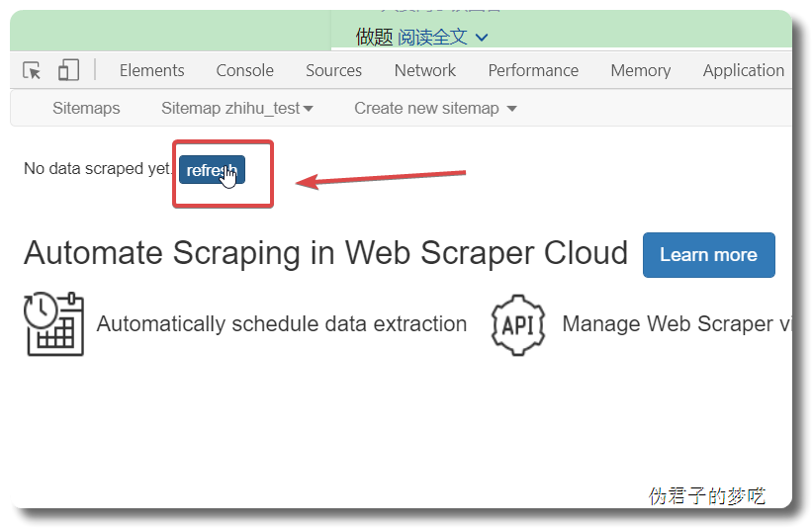Viewport: 812px width, 528px height.
Task: Click the 阅读全文 link
Action: pos(432,38)
